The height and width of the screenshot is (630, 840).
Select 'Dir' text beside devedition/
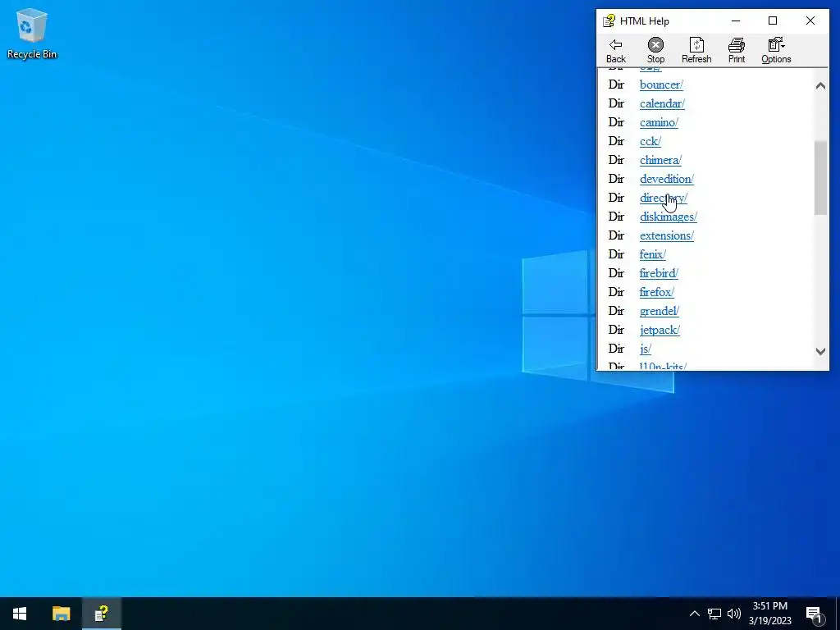[x=616, y=179]
